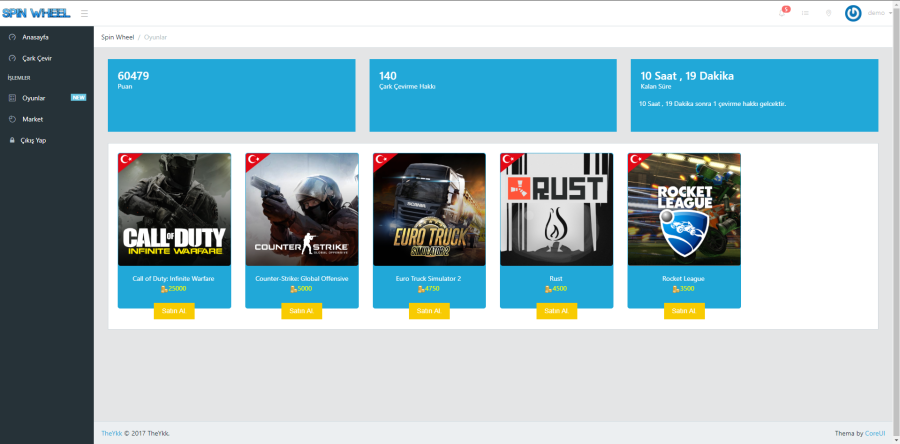
Task: Click the Spin Wheel breadcrumb link
Action: pos(118,37)
